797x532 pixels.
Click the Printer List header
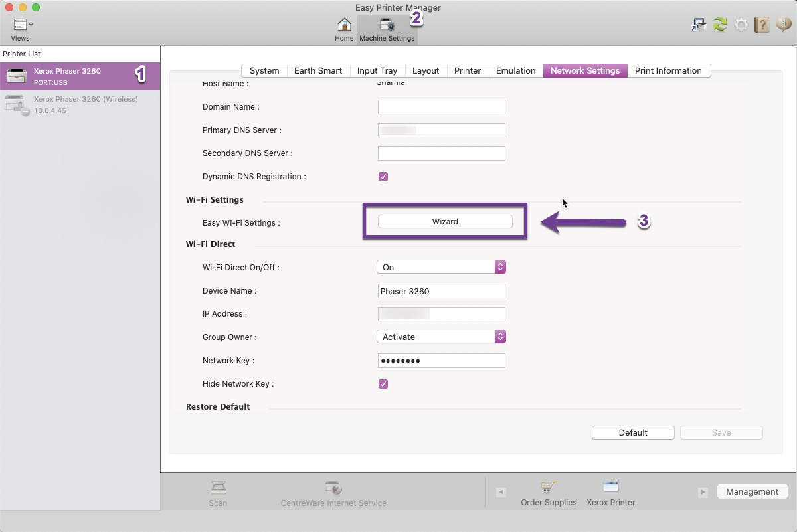pyautogui.click(x=22, y=54)
